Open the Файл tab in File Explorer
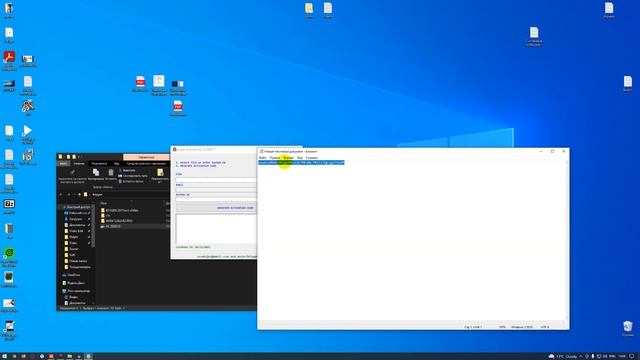This screenshot has height=360, width=640. [63, 164]
